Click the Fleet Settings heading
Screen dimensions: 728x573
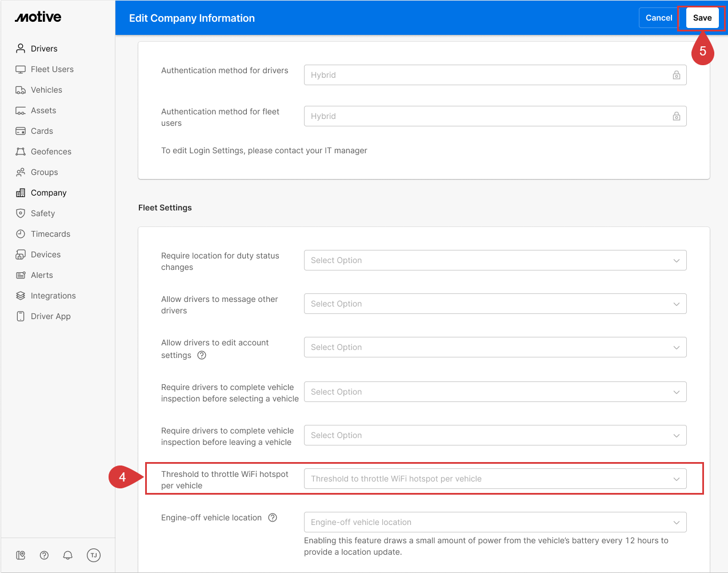[165, 208]
